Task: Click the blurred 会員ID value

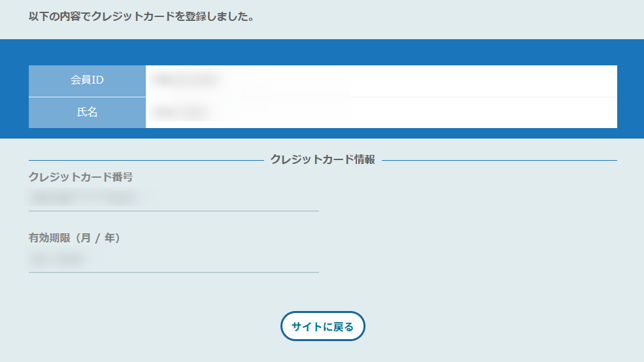Action: coord(185,80)
